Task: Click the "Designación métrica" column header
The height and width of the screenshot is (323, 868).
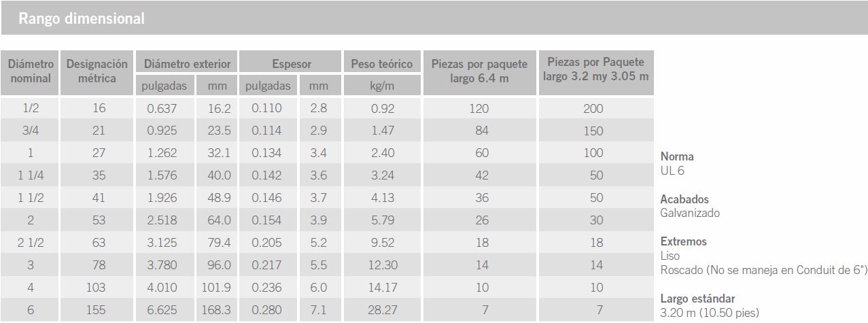Action: (97, 71)
